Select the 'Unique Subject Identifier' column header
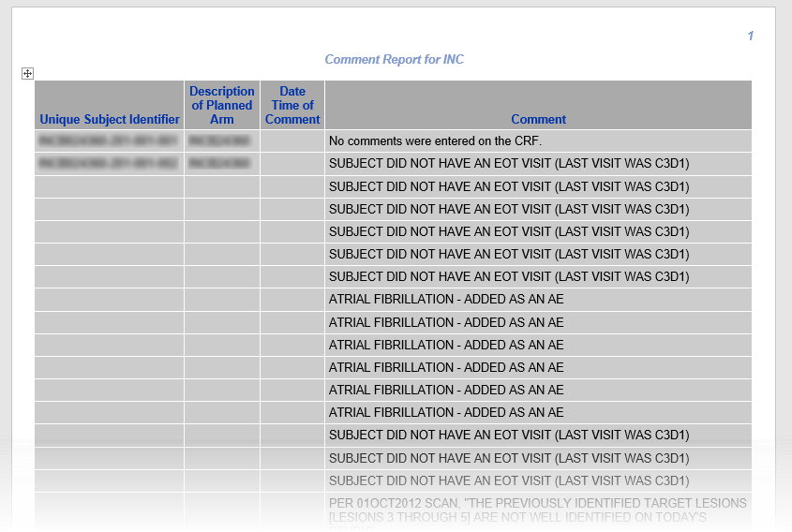The height and width of the screenshot is (532, 792). (110, 120)
